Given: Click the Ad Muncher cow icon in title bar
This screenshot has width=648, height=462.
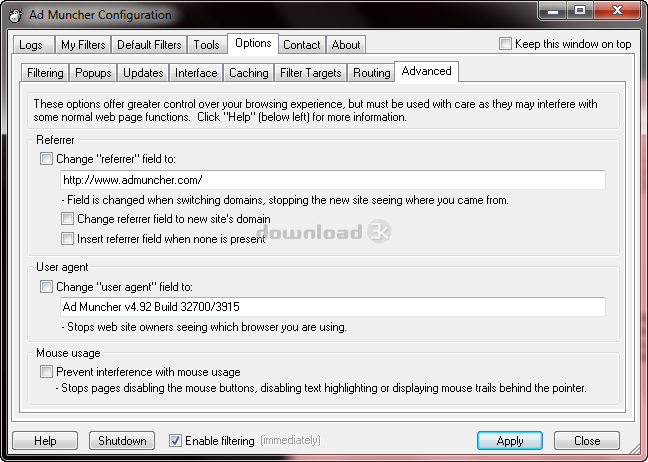Looking at the screenshot, I should 16,15.
